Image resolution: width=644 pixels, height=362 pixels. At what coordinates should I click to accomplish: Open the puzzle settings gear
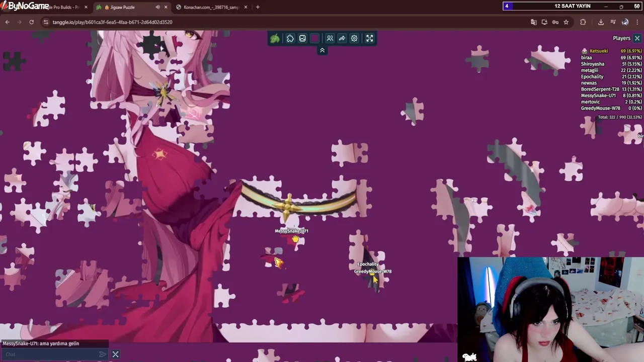(354, 38)
